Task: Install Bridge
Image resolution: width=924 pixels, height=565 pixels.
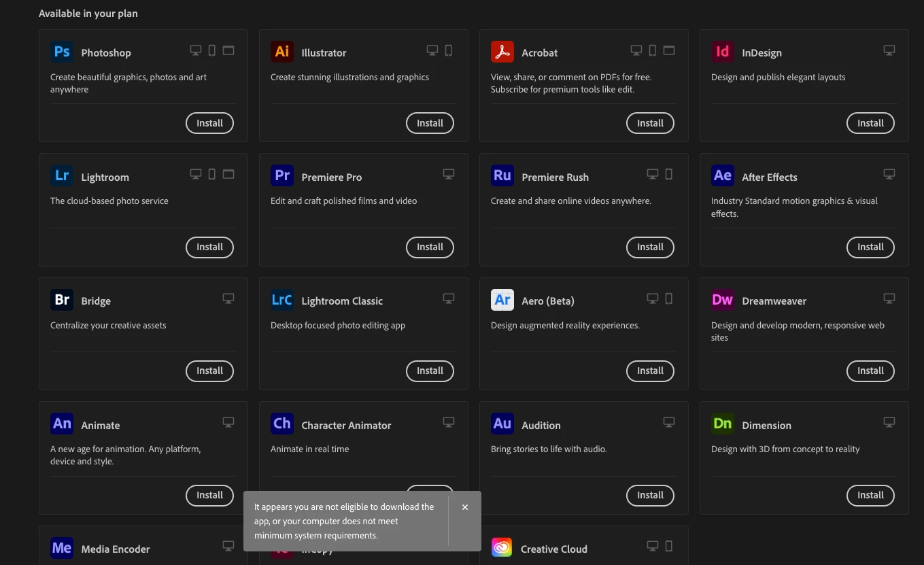Action: (x=209, y=371)
